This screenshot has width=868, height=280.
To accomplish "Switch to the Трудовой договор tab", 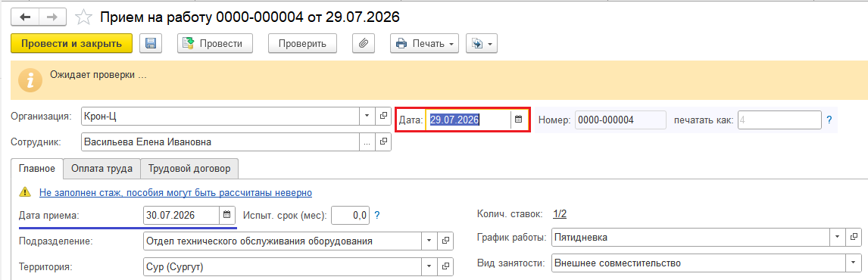I will pos(189,169).
